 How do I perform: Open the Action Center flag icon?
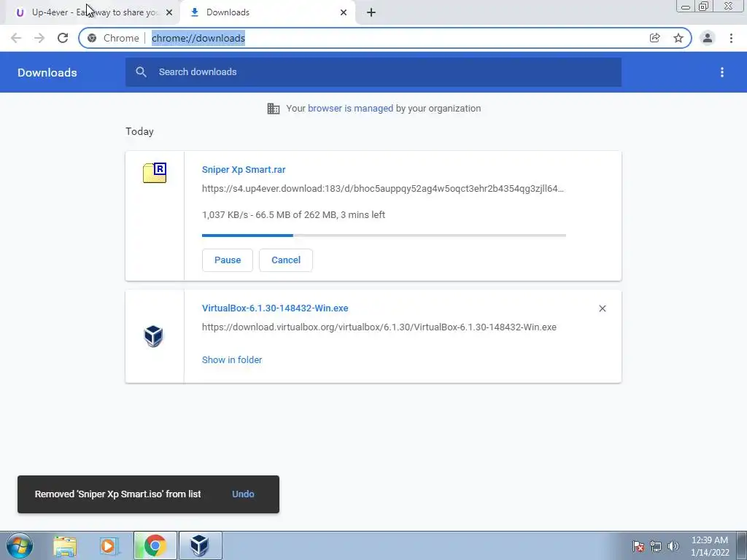(638, 546)
